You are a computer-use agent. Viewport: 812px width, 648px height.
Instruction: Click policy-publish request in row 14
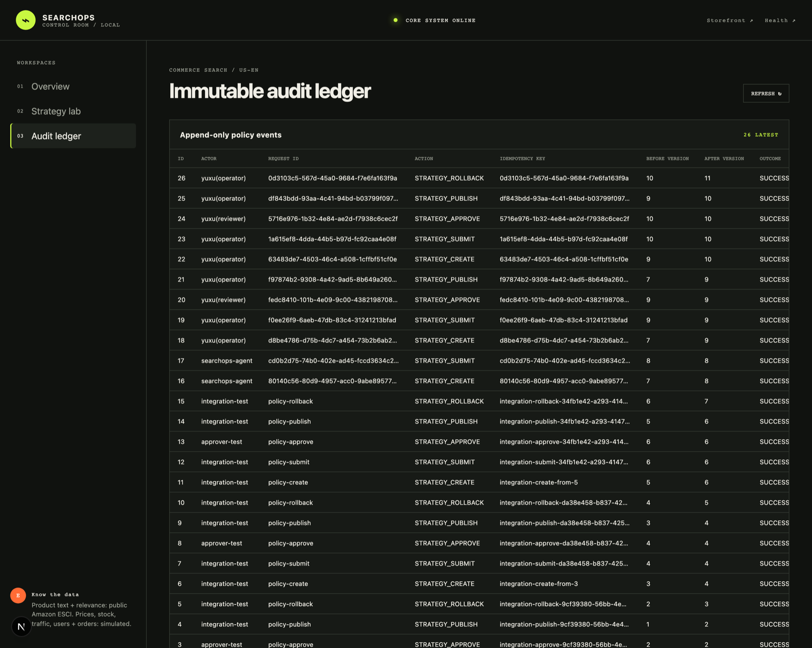pos(289,422)
